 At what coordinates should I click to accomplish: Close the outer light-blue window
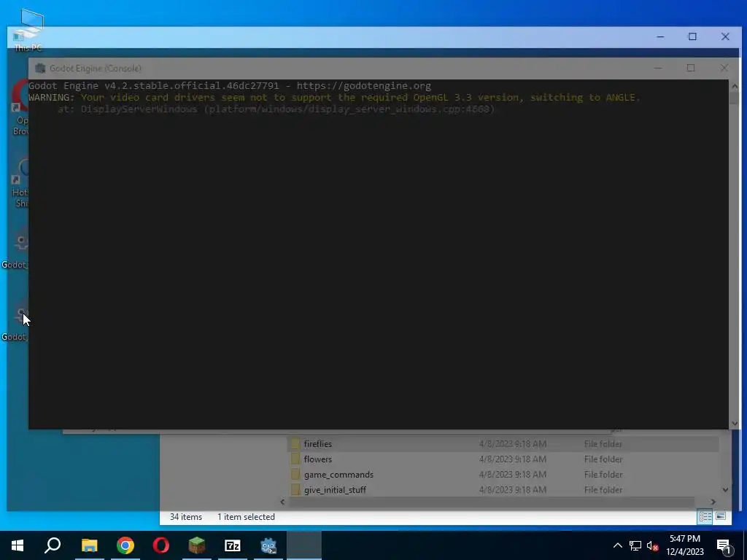(725, 36)
